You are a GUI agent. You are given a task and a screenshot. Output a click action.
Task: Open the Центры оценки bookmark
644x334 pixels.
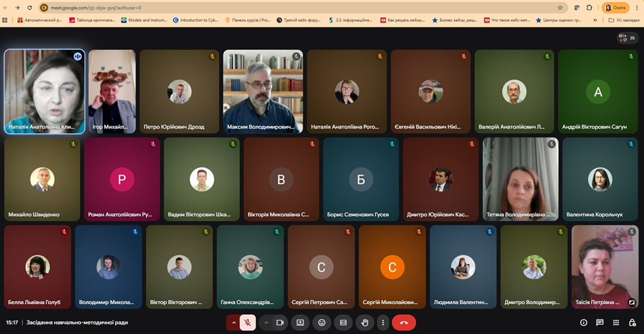(x=559, y=20)
